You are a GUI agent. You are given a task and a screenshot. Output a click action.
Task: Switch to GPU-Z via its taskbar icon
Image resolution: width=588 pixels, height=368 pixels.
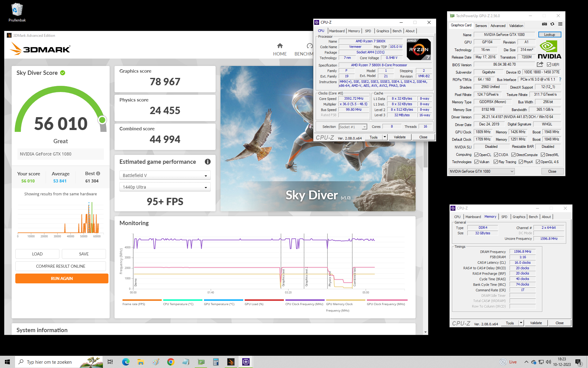201,362
